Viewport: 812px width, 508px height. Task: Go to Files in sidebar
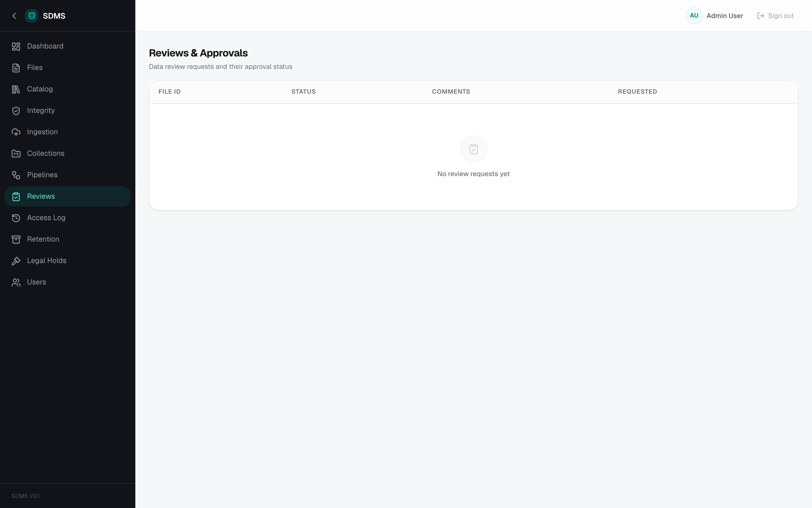click(67, 68)
